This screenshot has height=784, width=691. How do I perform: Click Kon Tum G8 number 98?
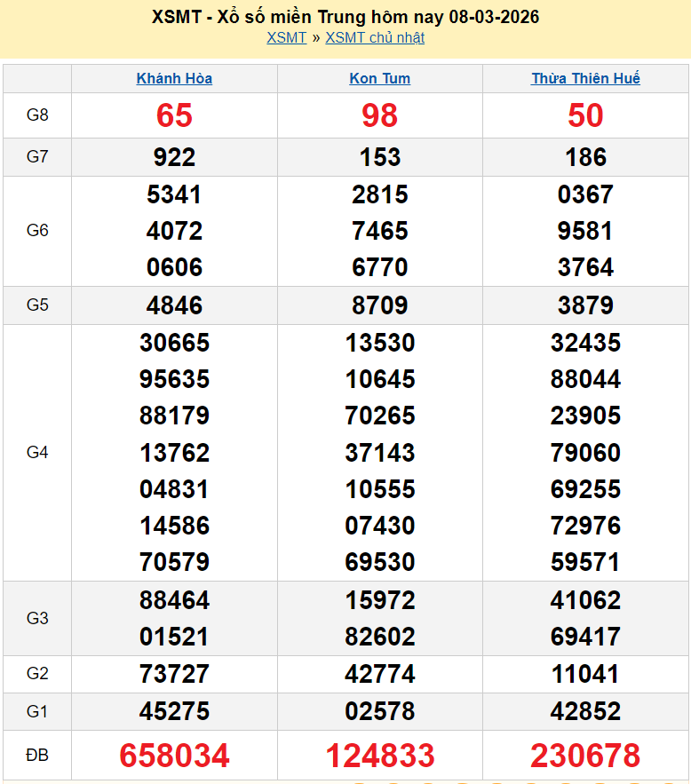coord(380,115)
